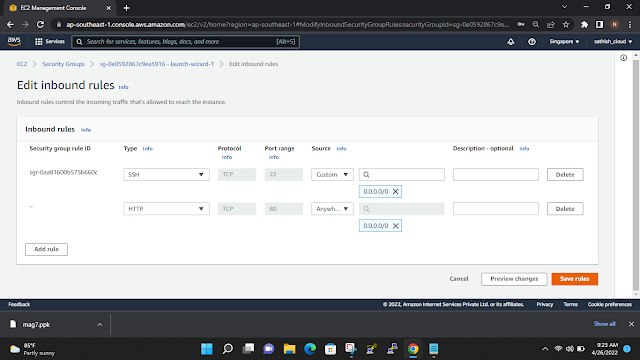The width and height of the screenshot is (640, 360).
Task: Click the Info link under Protocol
Action: click(227, 157)
